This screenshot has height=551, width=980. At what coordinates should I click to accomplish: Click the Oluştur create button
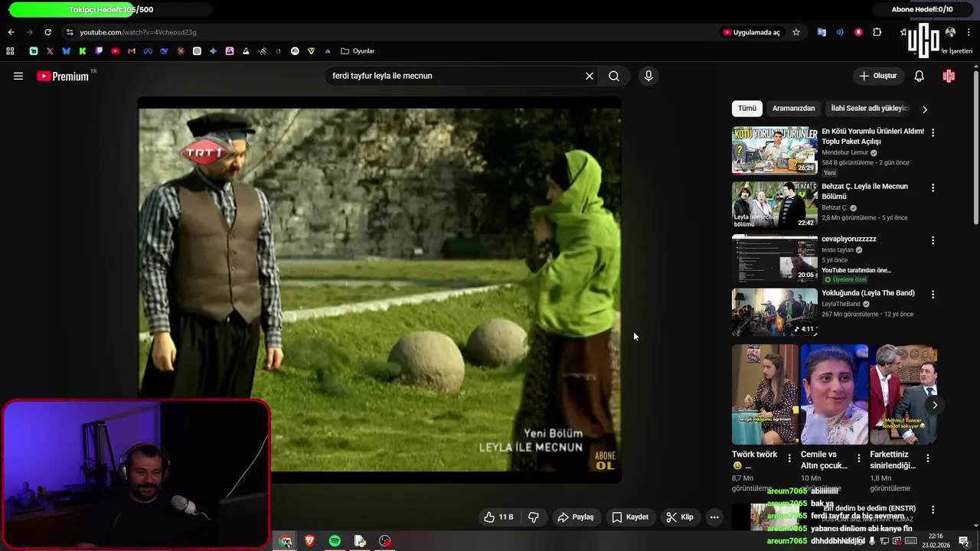(877, 76)
